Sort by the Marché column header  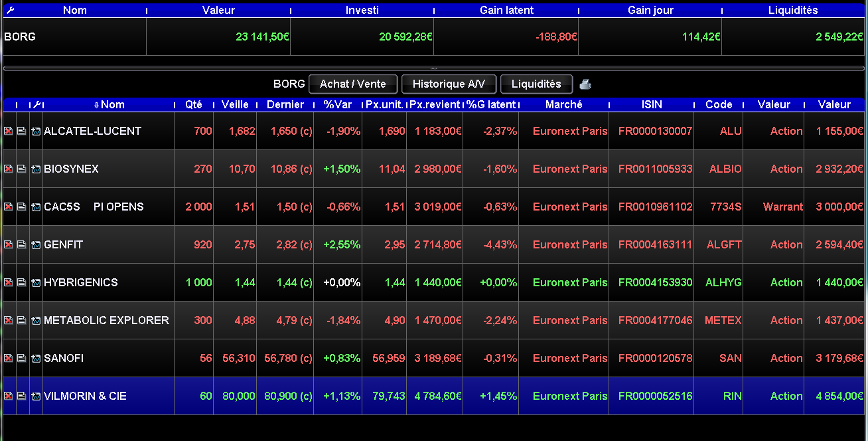pos(564,104)
